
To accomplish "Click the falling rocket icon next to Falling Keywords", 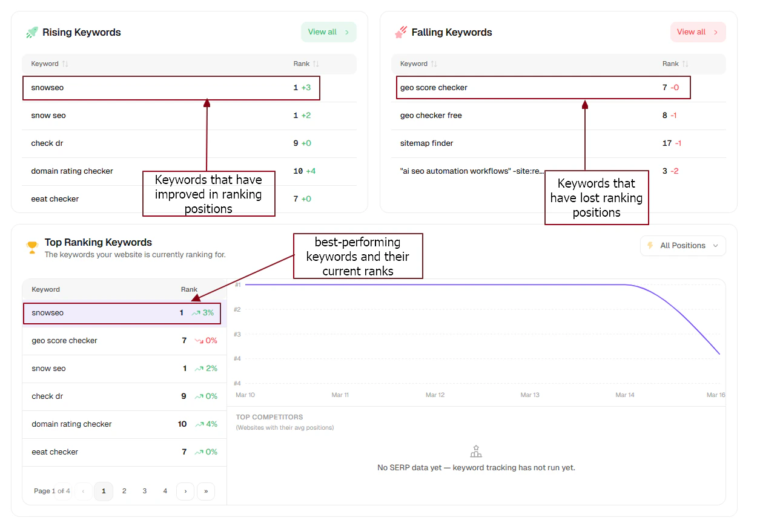I will [x=400, y=32].
